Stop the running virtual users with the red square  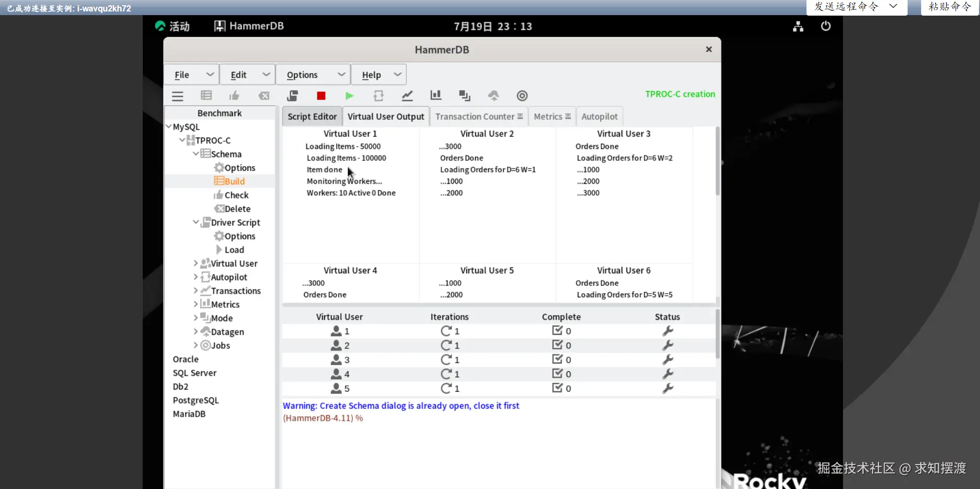pyautogui.click(x=321, y=96)
